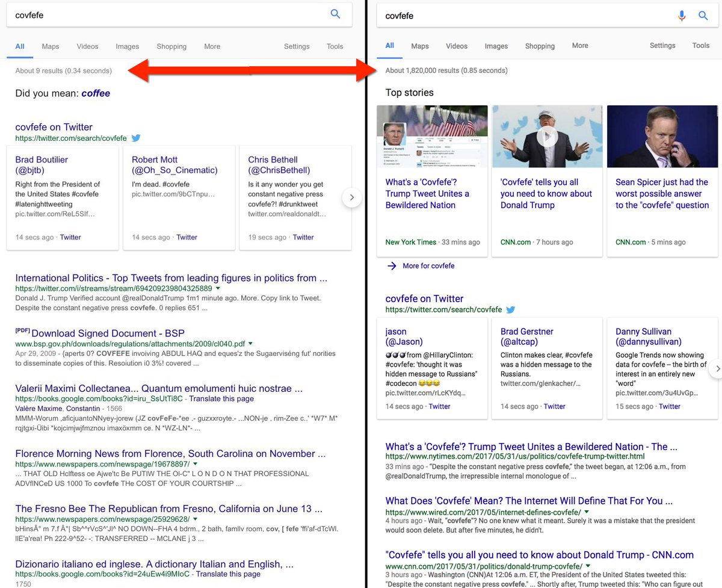This screenshot has width=722, height=588.
Task: Open Brad Boutilier (@bjtb) tweet card
Action: pyautogui.click(x=63, y=197)
